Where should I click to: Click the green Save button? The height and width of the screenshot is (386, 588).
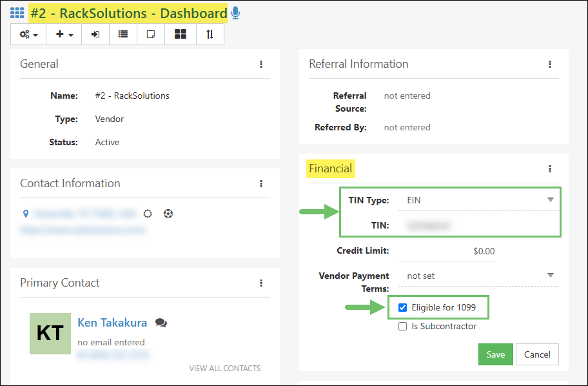click(495, 354)
